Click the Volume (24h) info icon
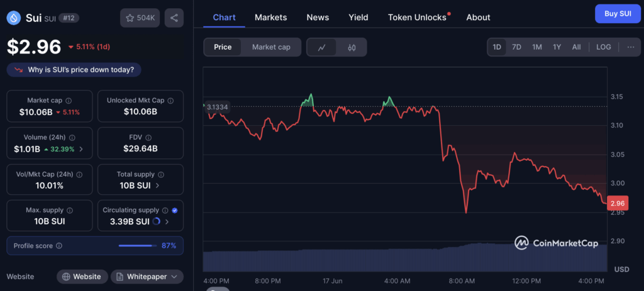 coord(72,138)
